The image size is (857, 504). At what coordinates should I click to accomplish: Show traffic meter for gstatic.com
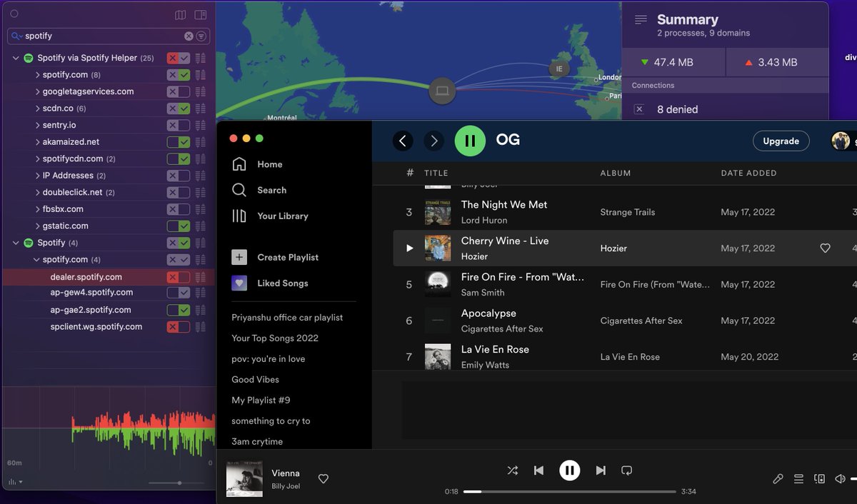click(201, 226)
